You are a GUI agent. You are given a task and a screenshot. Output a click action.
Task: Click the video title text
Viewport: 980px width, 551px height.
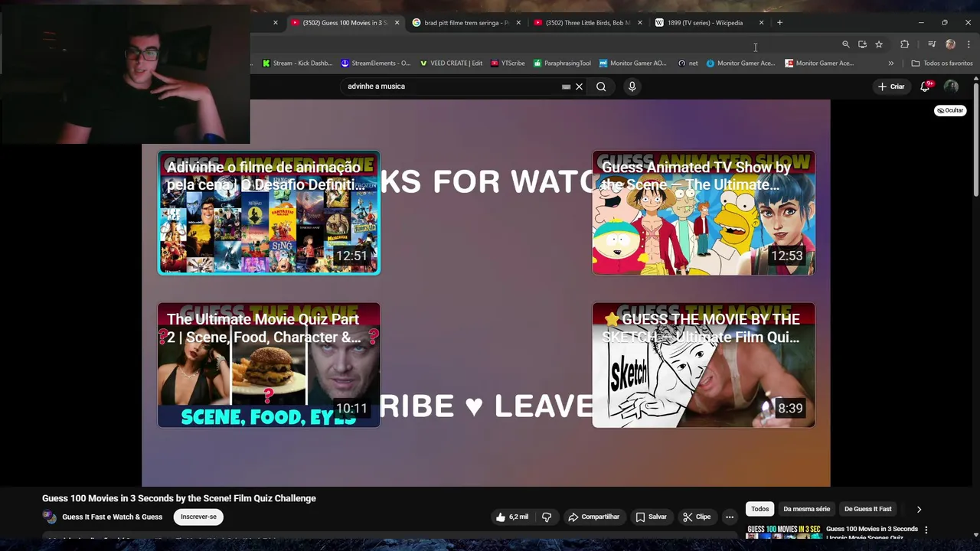coord(179,498)
